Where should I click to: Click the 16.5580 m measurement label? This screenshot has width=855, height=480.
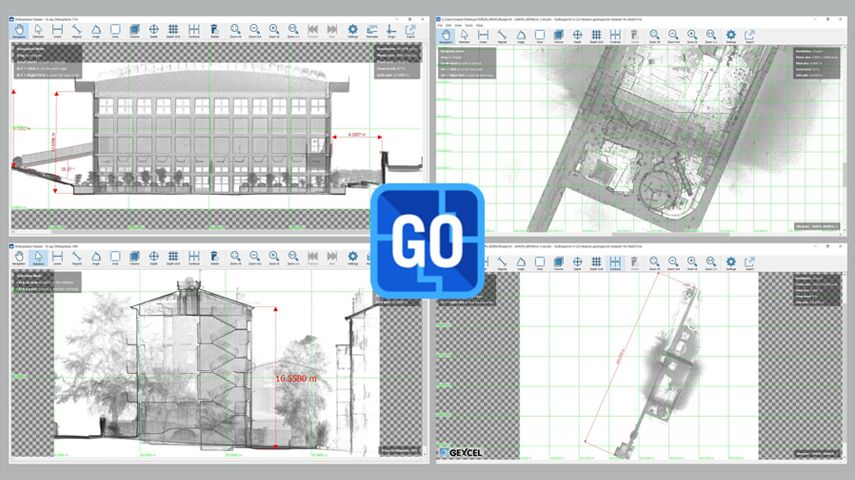point(296,378)
